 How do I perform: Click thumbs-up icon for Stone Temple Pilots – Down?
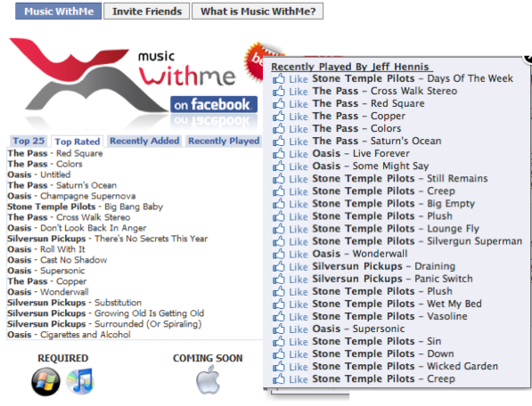pyautogui.click(x=279, y=354)
